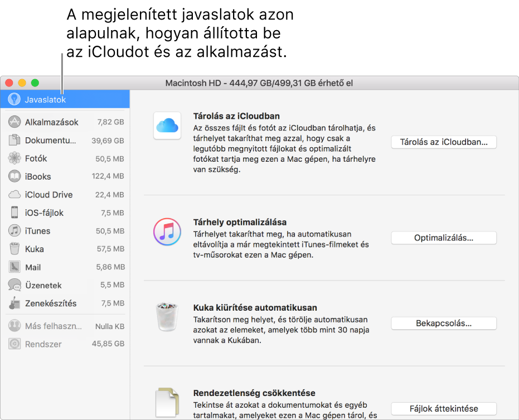Open the Tárolás az iCloudban… button

click(444, 142)
